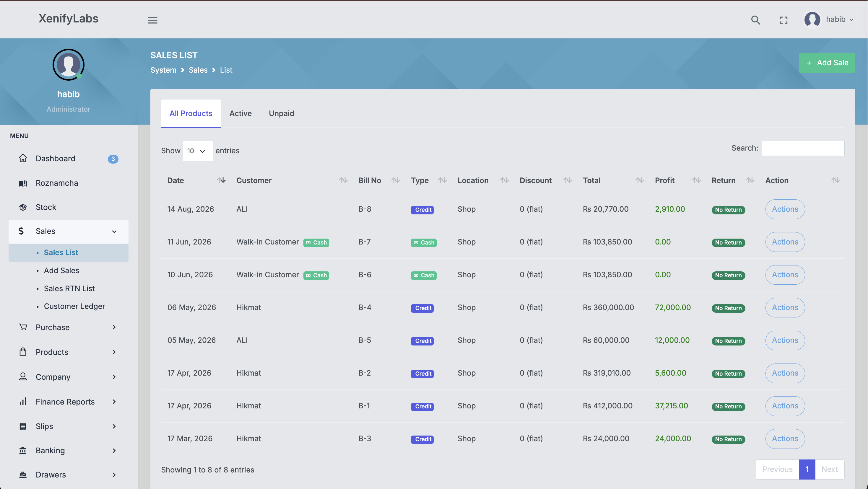
Task: Open Dashboard home icon in sidebar
Action: click(x=22, y=158)
